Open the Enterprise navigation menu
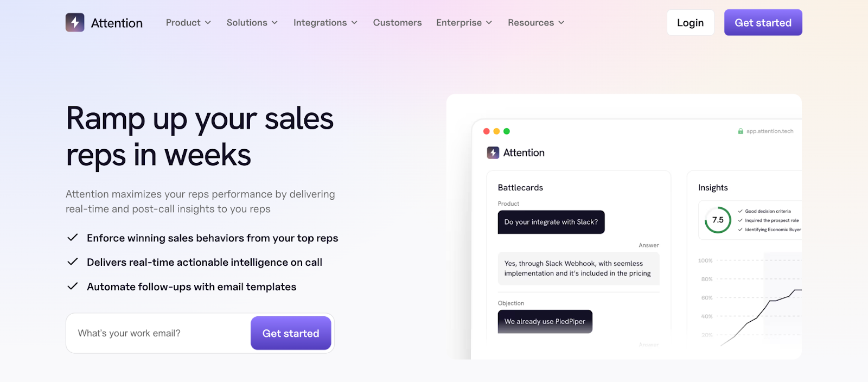 [x=464, y=23]
